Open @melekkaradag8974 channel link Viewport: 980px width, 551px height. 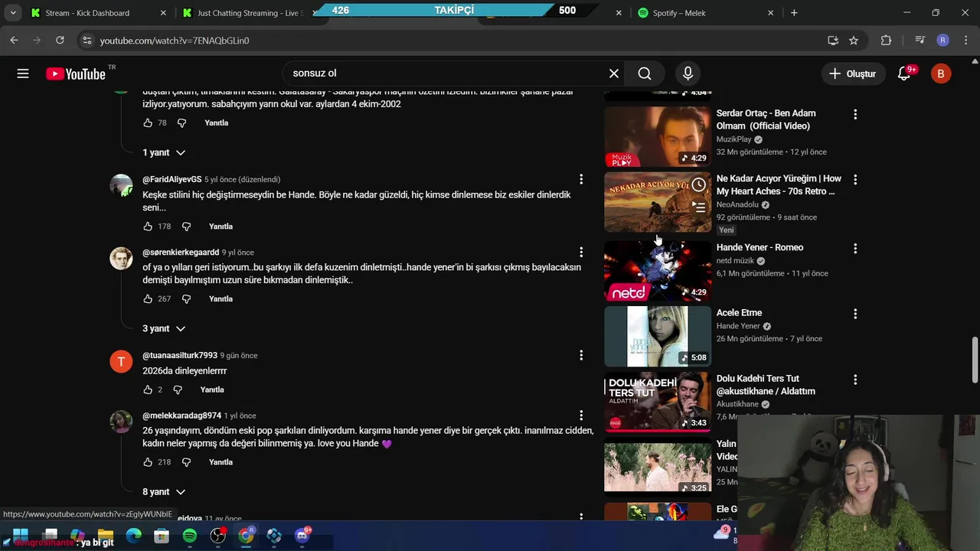pos(181,416)
